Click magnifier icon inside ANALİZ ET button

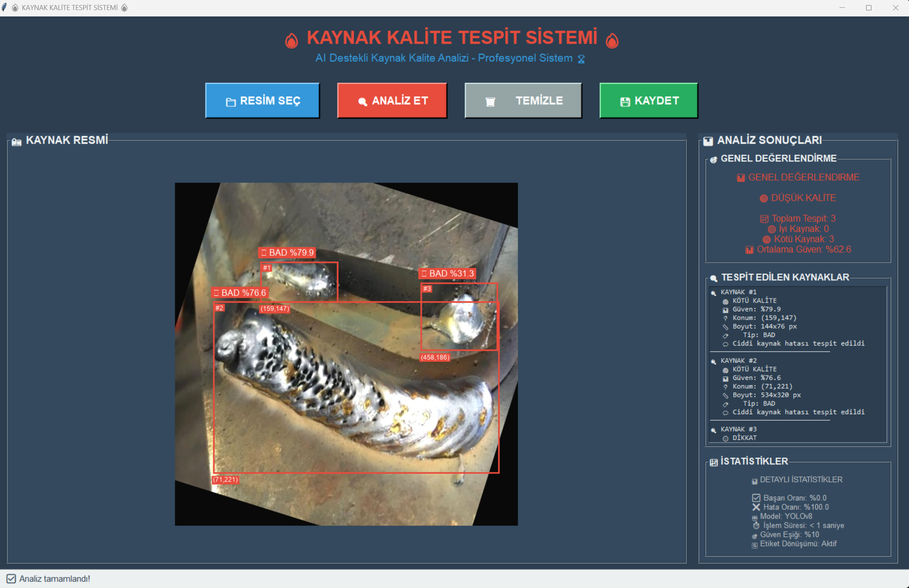(x=363, y=102)
